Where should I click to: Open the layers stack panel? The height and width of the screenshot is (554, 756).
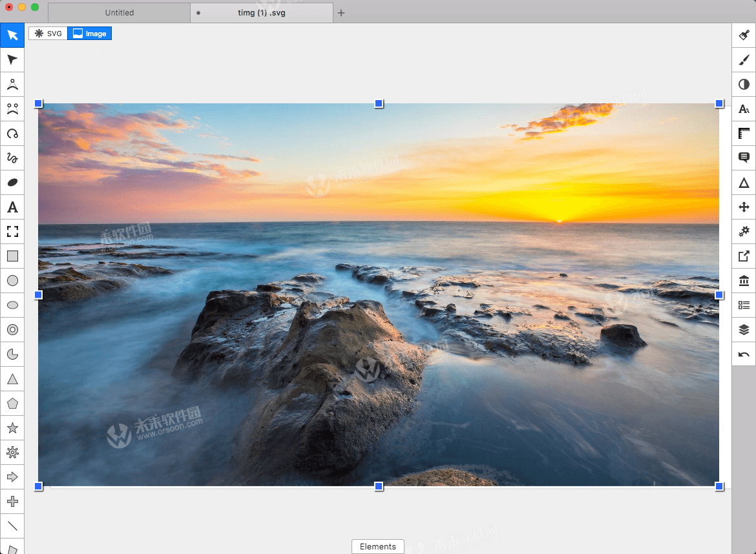coord(744,330)
